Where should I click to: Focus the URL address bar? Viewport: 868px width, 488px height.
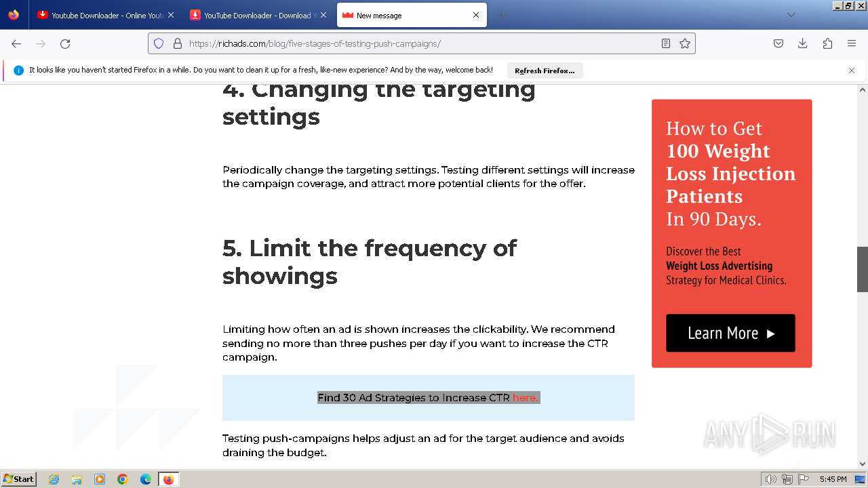click(420, 43)
